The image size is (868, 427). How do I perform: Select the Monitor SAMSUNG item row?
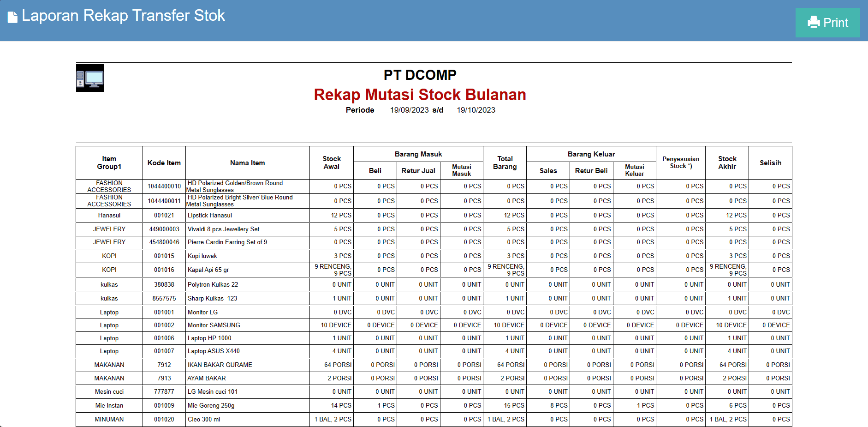[x=213, y=325]
